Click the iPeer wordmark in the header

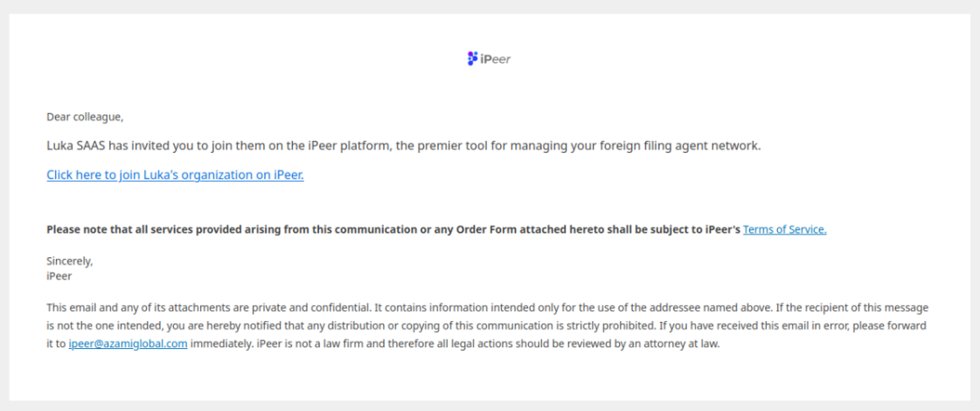[496, 59]
